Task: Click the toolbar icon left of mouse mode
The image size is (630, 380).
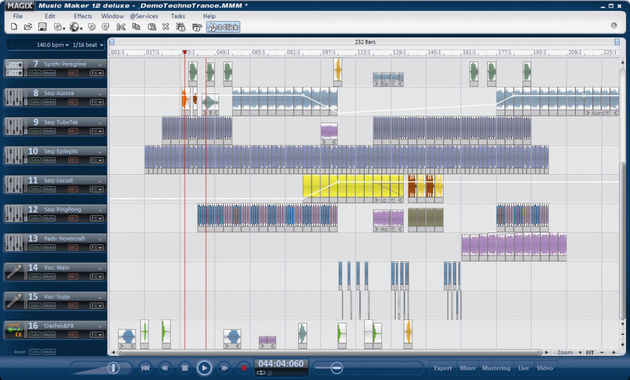Action: (x=197, y=27)
